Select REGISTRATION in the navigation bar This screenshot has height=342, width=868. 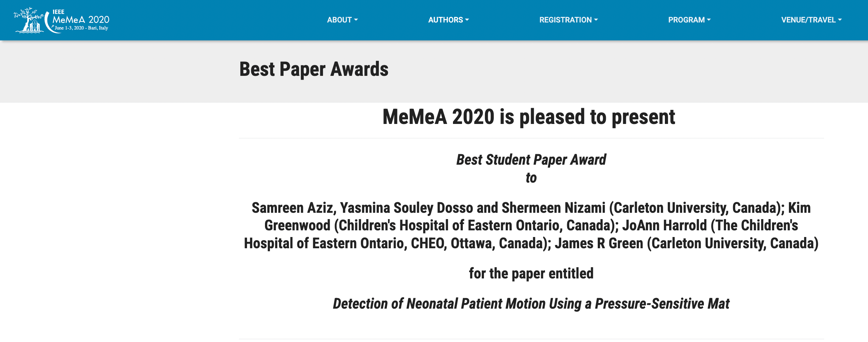point(565,20)
